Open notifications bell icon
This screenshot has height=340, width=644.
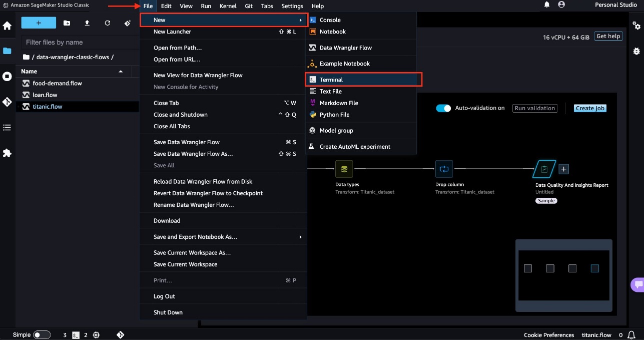(547, 5)
